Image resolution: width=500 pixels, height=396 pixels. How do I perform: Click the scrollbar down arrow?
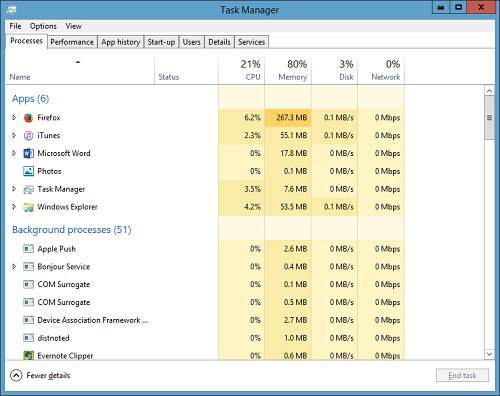[x=489, y=354]
